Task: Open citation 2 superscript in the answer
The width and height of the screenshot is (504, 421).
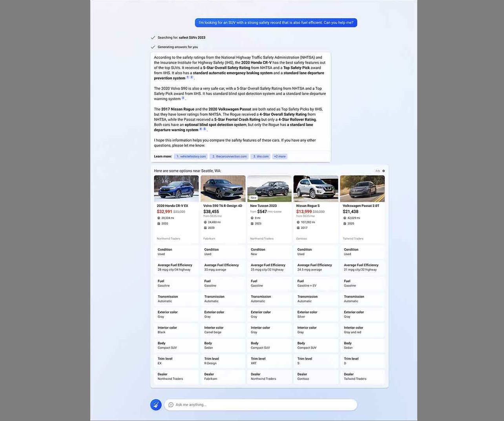Action: [192, 77]
